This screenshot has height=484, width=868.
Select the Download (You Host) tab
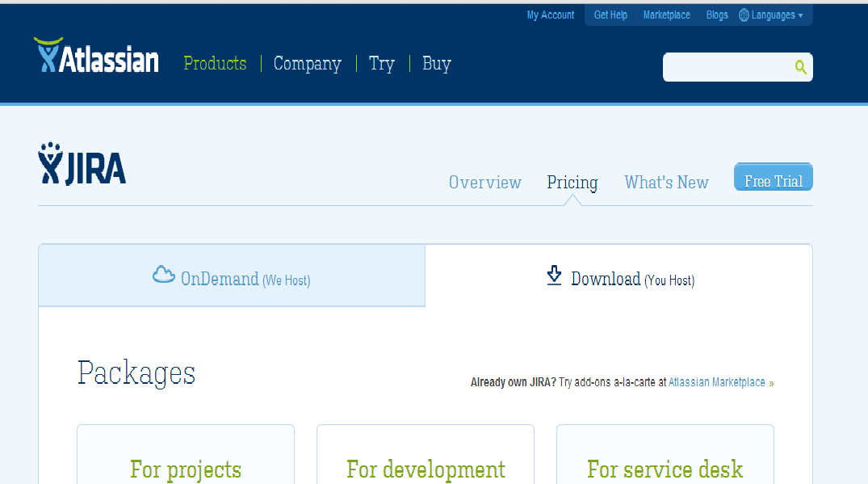click(x=619, y=276)
